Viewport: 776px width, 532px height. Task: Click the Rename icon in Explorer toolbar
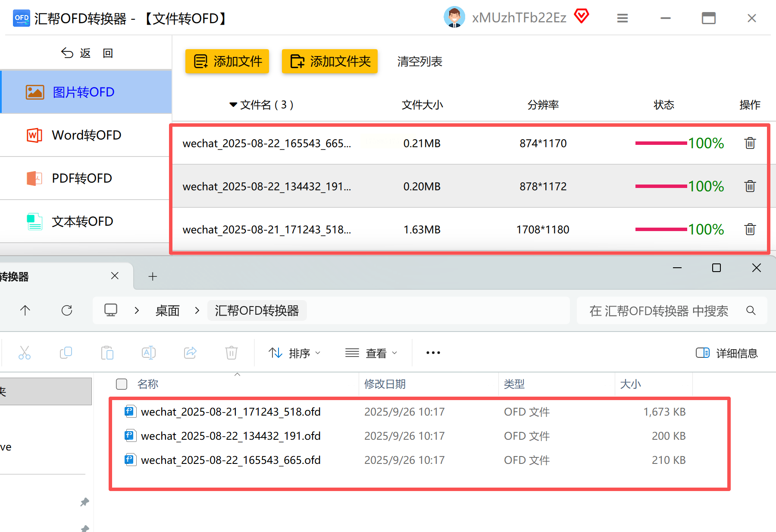click(x=149, y=353)
